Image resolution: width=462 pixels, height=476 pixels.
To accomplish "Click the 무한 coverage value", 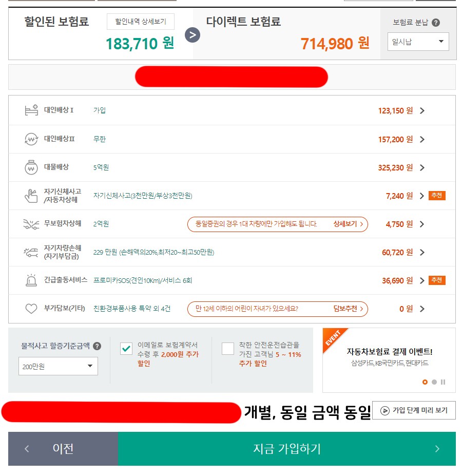I will [99, 139].
